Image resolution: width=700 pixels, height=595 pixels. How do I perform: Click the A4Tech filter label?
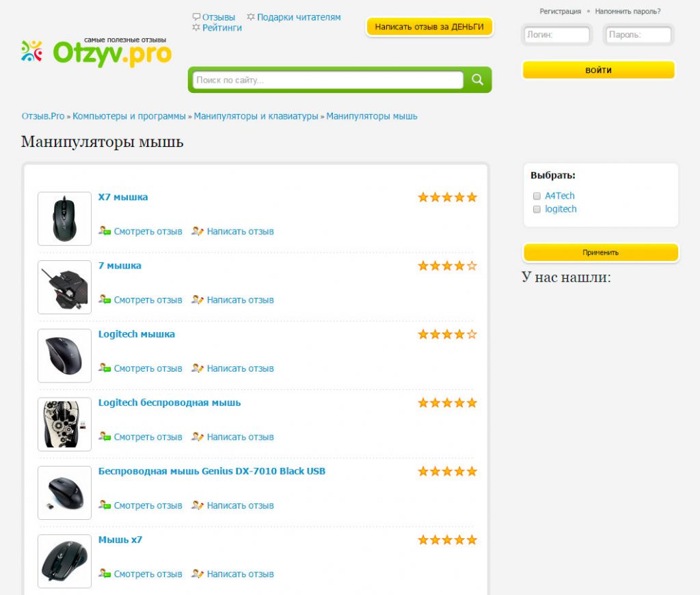[559, 196]
